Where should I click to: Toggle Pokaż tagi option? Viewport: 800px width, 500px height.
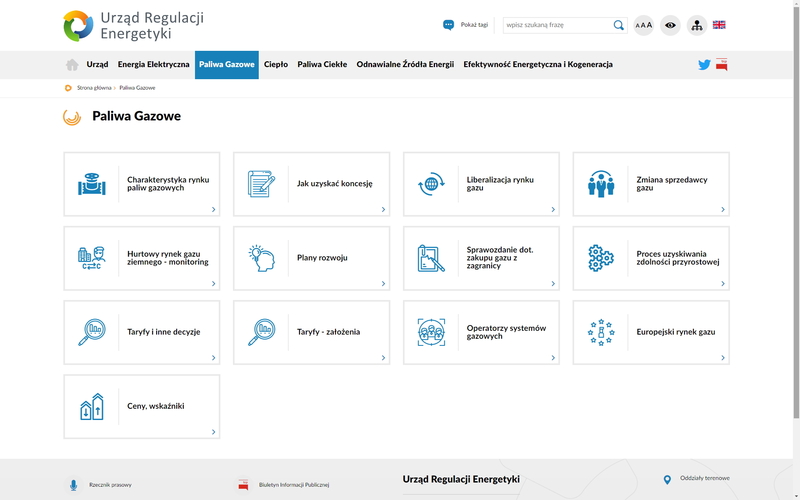click(466, 25)
